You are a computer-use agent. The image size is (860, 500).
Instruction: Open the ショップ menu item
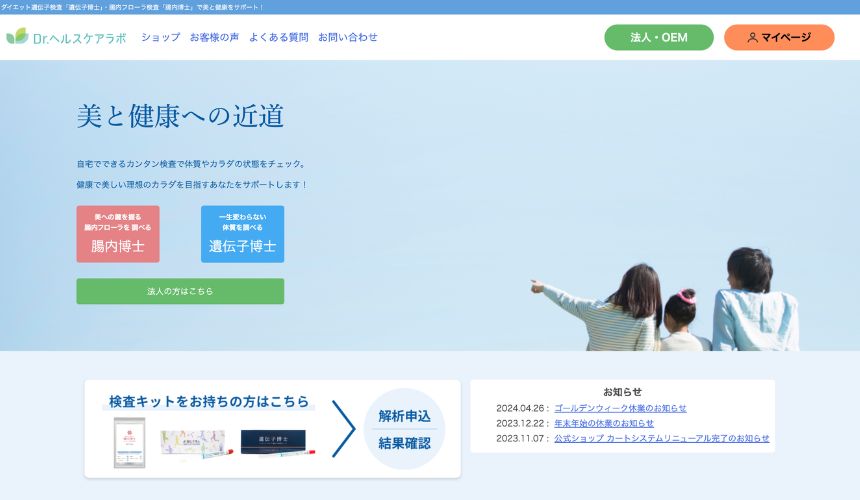tap(160, 37)
